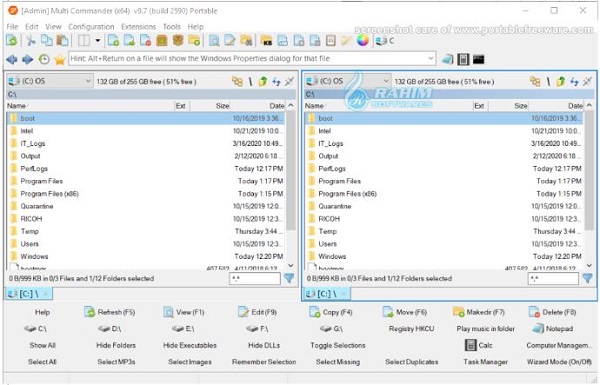Screen dimensions: 600x385
Task: Click the Copy (F4) button
Action: (x=331, y=312)
